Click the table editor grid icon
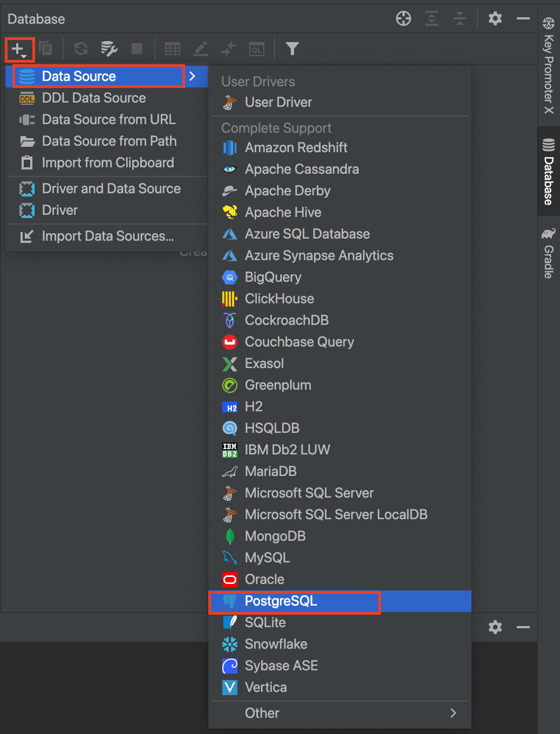 pyautogui.click(x=173, y=49)
